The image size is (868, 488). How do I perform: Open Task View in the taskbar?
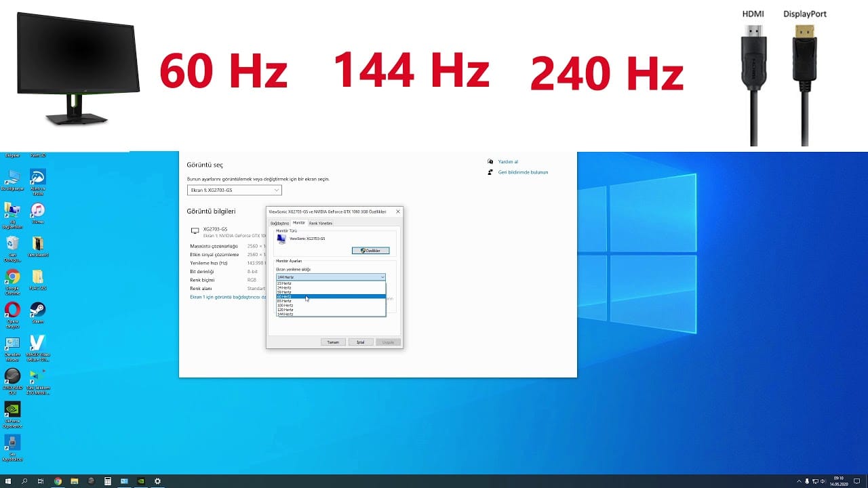click(x=41, y=481)
